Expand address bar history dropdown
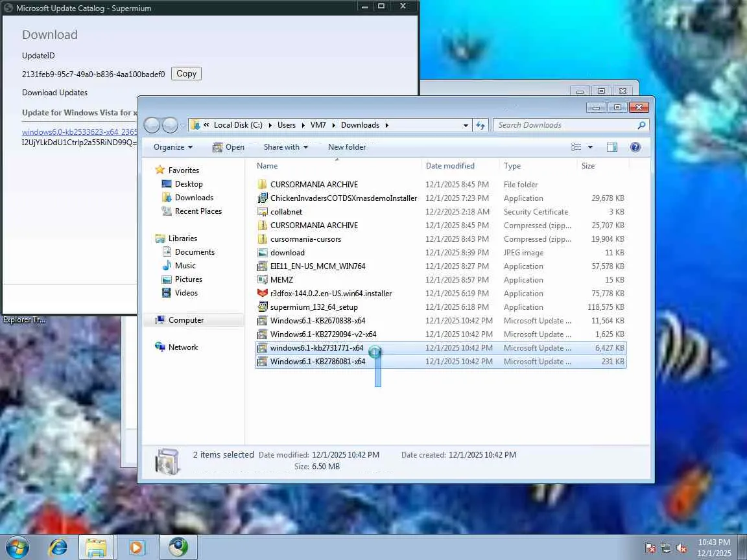Image resolution: width=747 pixels, height=560 pixels. click(466, 126)
